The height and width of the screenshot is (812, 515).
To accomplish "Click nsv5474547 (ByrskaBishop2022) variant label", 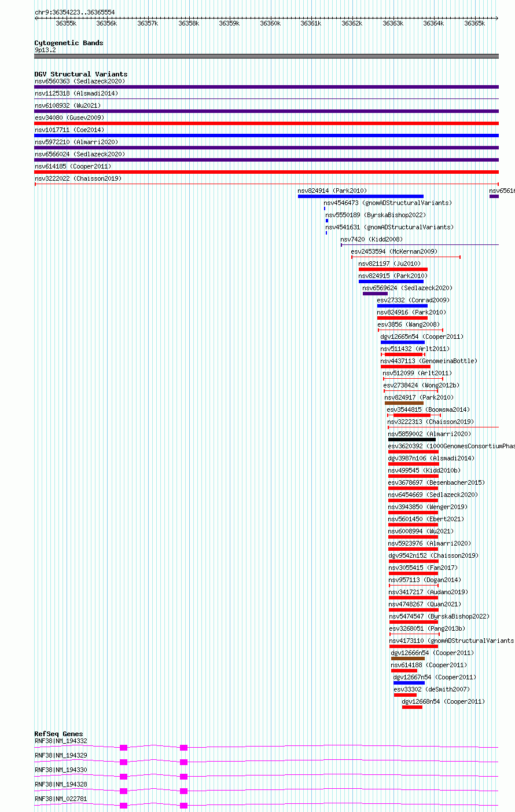I will point(439,616).
